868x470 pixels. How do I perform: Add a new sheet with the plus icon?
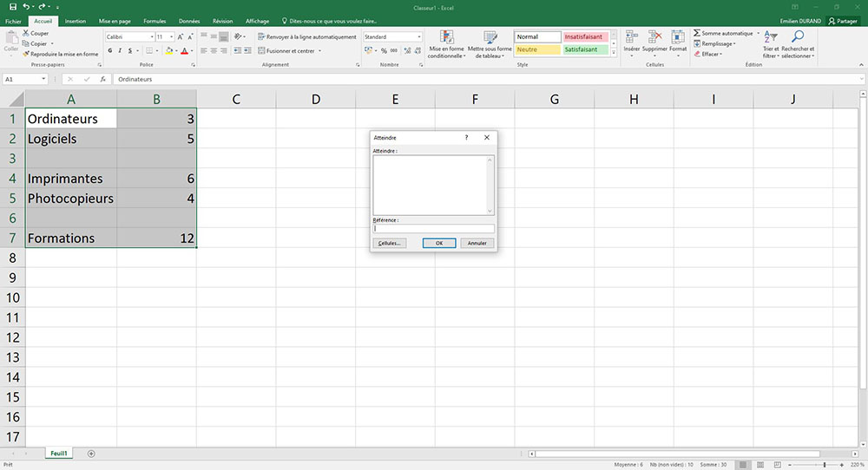pos(91,454)
